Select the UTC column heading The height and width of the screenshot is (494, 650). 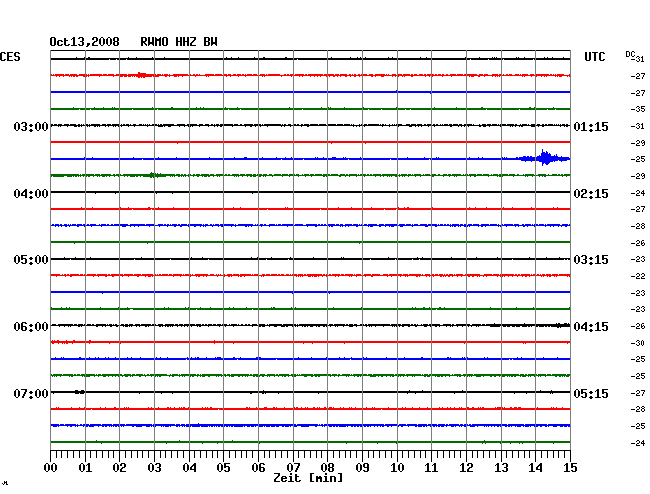pyautogui.click(x=594, y=57)
